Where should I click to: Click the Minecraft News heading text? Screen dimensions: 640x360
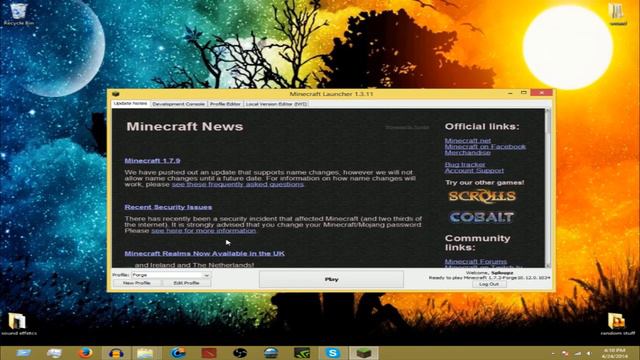185,127
